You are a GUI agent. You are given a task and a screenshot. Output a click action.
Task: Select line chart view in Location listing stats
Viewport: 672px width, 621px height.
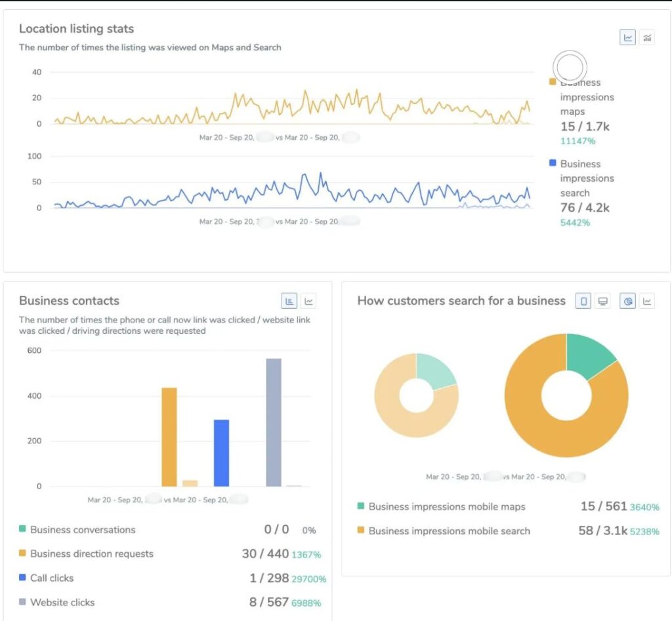point(628,38)
